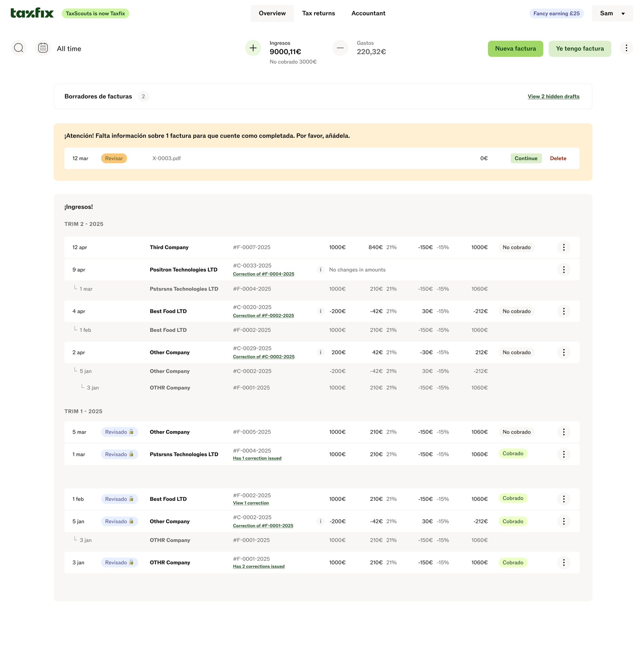Click Nueva factura button
The width and height of the screenshot is (644, 656).
point(515,48)
